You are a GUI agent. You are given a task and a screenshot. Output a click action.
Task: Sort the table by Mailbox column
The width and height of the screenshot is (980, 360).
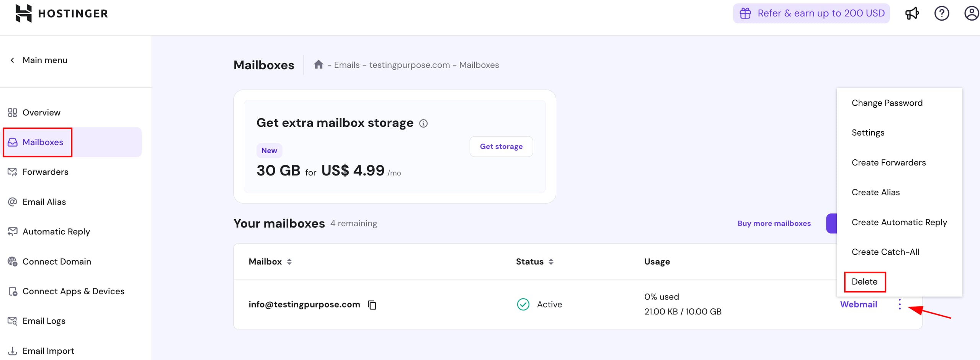coord(289,262)
